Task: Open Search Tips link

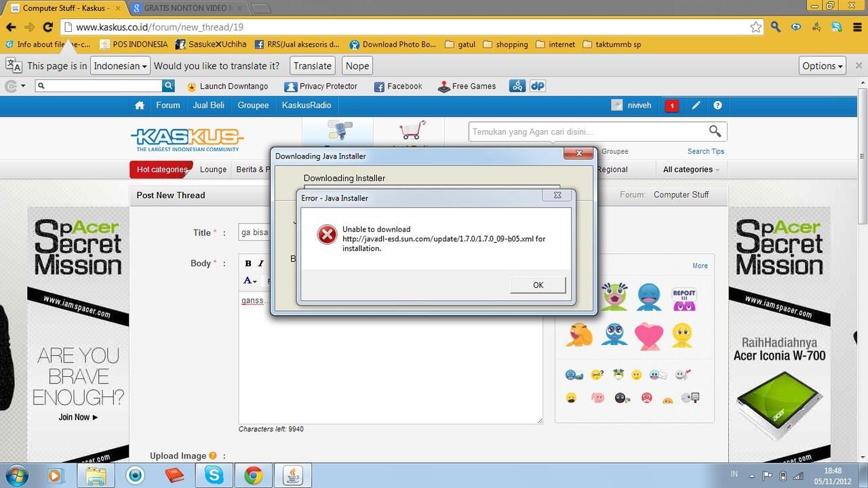Action: point(706,151)
